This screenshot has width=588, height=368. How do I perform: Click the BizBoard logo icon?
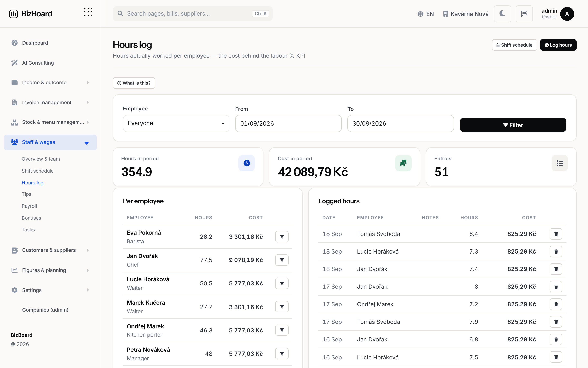click(13, 14)
